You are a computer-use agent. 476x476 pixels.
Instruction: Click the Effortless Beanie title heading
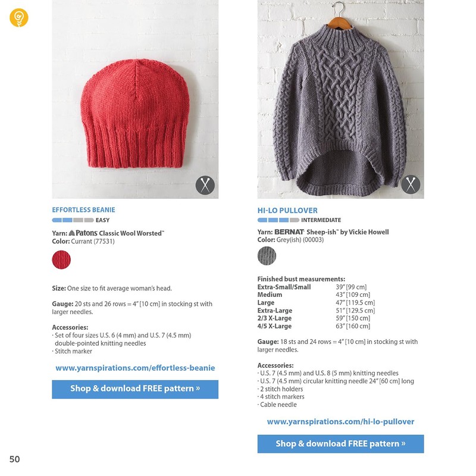(x=83, y=210)
